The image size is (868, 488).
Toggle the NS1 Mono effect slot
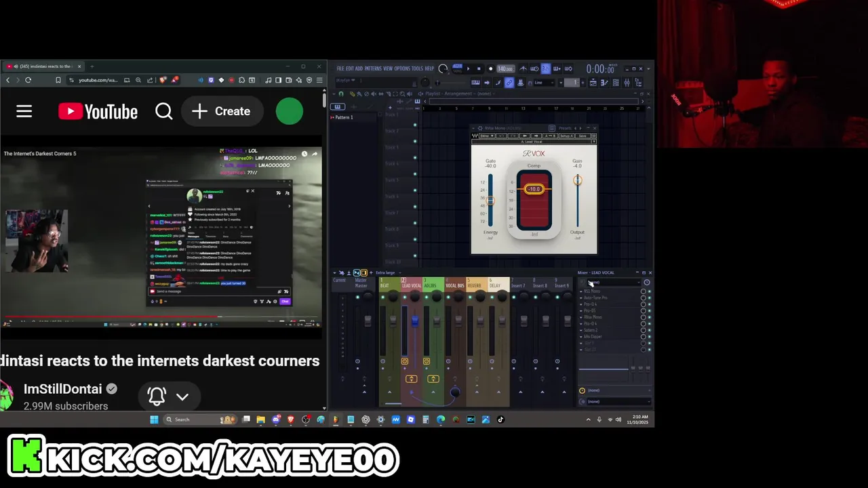(649, 291)
